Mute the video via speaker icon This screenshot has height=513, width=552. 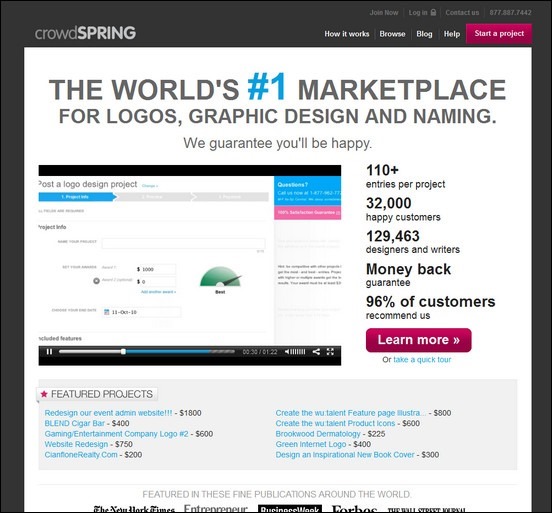click(x=287, y=351)
